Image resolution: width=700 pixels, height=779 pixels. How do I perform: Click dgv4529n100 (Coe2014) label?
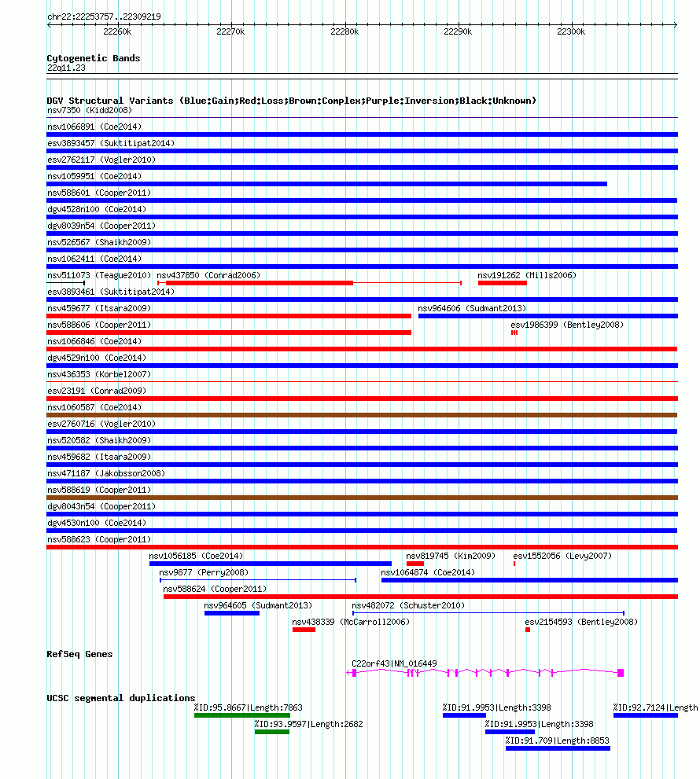(97, 358)
